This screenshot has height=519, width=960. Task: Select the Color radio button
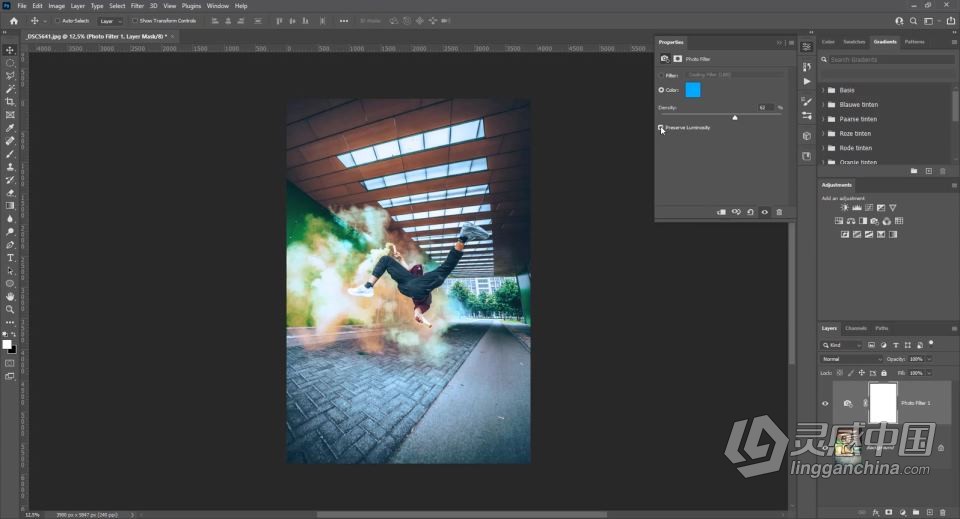[x=661, y=90]
